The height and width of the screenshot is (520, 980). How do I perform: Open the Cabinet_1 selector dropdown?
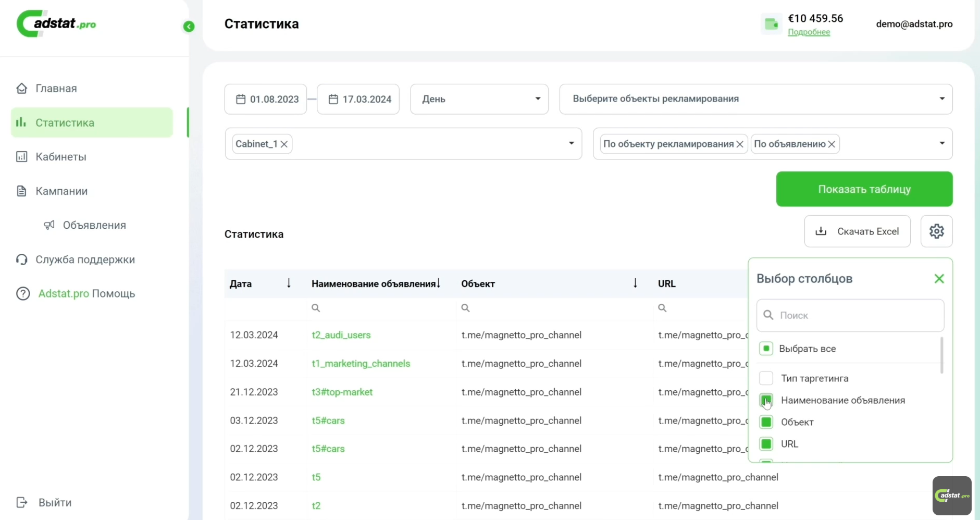(x=570, y=144)
